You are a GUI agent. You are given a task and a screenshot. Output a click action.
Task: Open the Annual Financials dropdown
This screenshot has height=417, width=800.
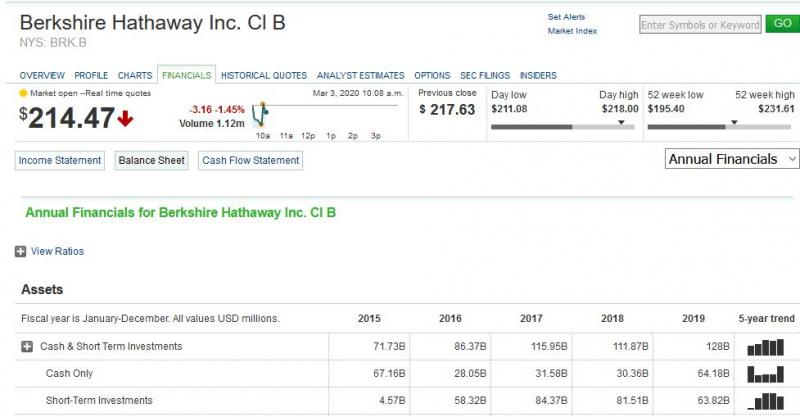(732, 159)
